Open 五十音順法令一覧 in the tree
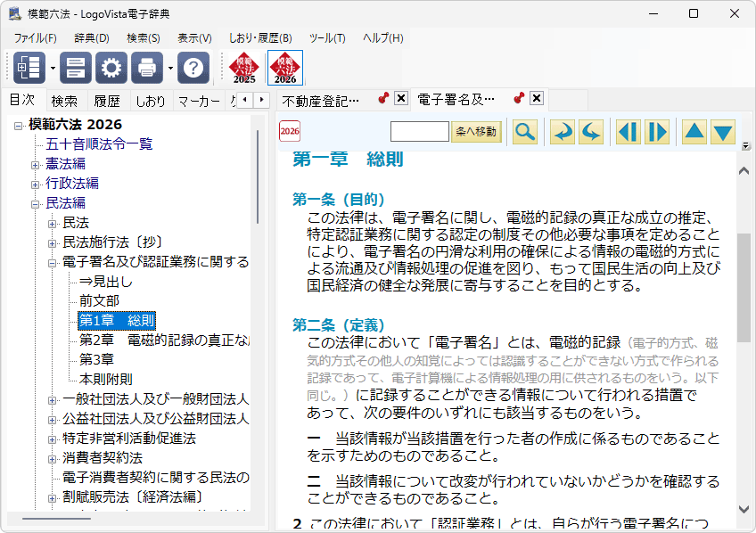The image size is (756, 533). 99,144
